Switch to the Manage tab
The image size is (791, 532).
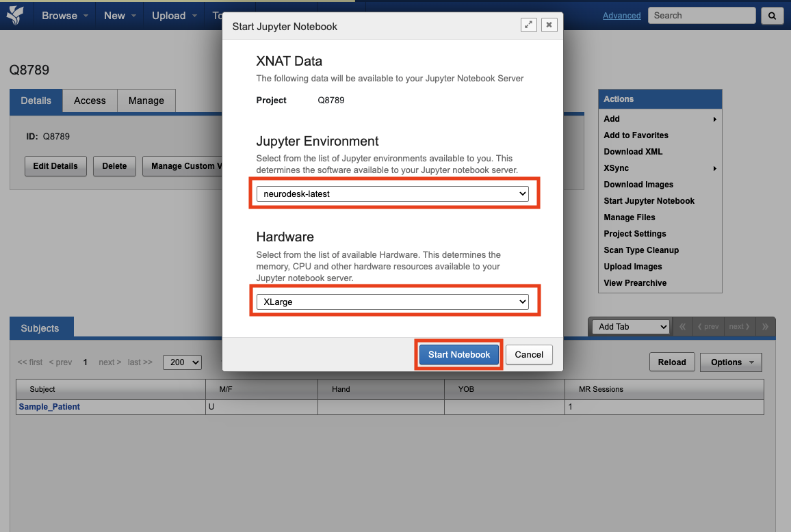point(146,101)
